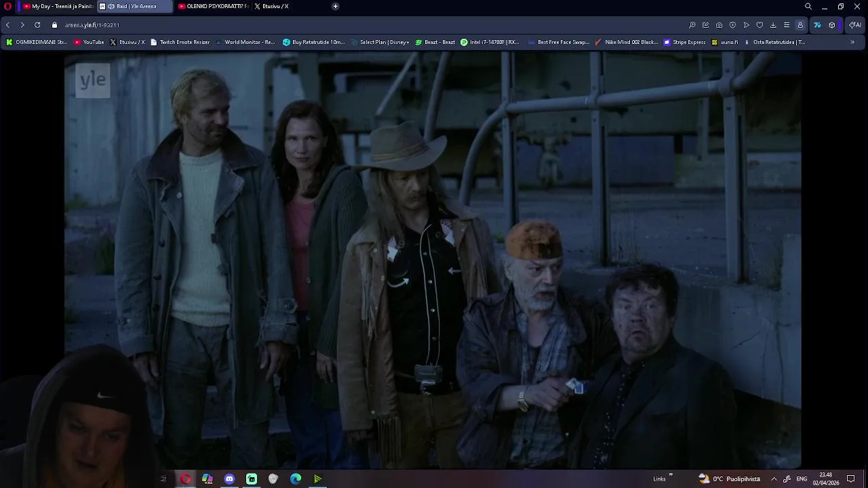Image resolution: width=868 pixels, height=488 pixels.
Task: Open the Opera AI assistant button
Action: coord(854,25)
